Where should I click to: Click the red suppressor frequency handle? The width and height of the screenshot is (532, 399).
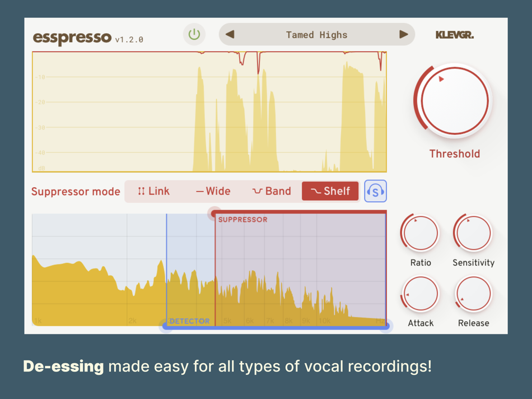click(x=214, y=214)
